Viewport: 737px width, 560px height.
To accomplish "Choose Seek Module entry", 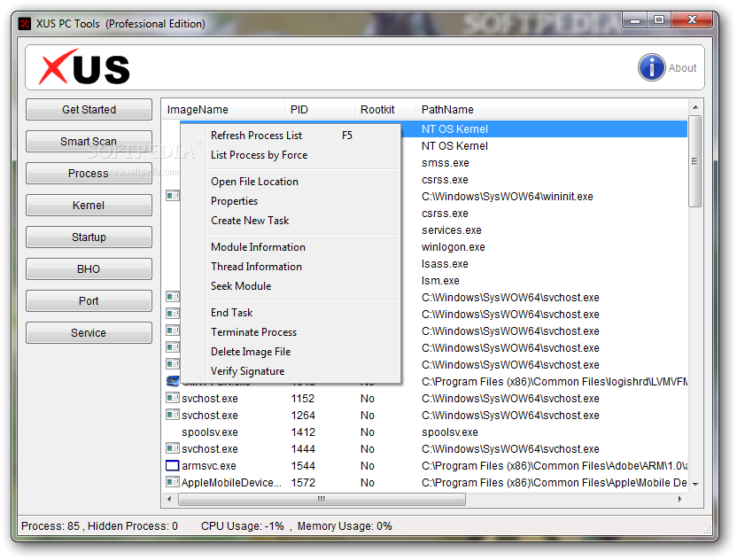I will [x=291, y=286].
